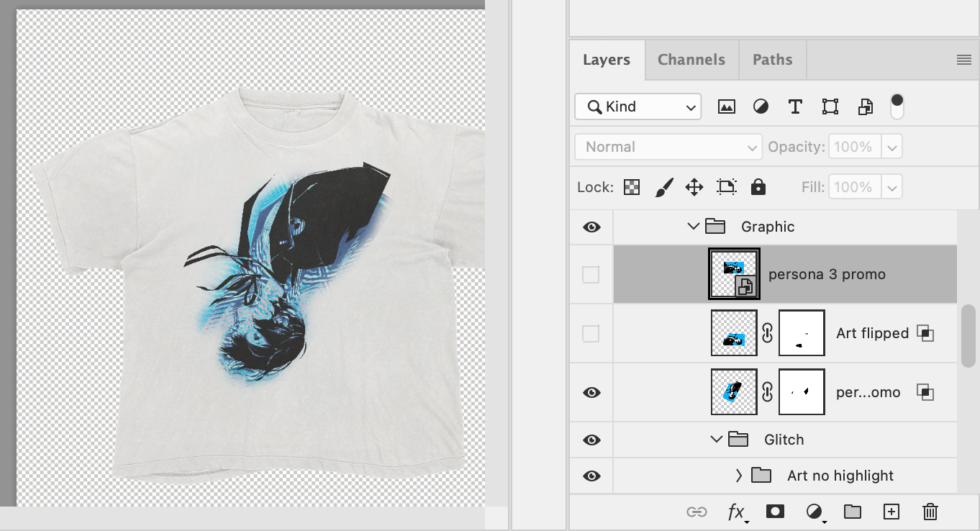The height and width of the screenshot is (531, 980).
Task: Collapse the Glitch group
Action: click(716, 439)
